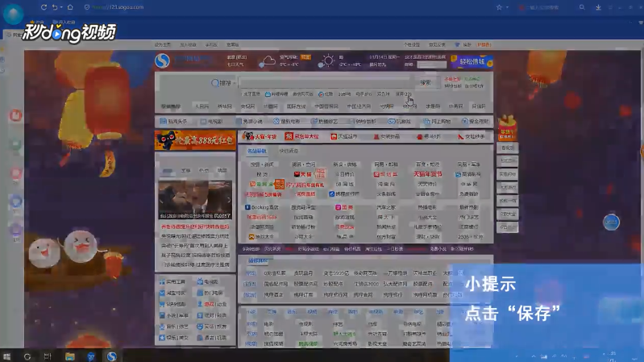Click the 汽车之家 site link

[x=386, y=207]
